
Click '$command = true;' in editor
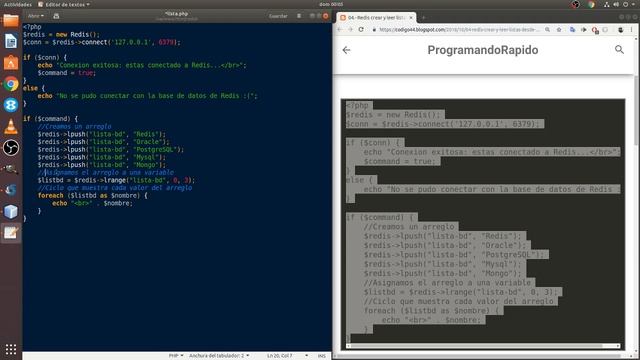67,73
